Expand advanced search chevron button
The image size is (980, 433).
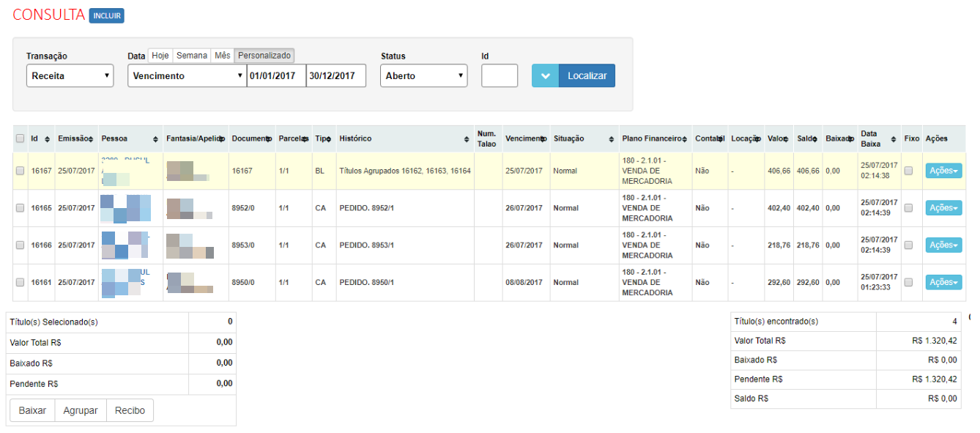point(545,75)
